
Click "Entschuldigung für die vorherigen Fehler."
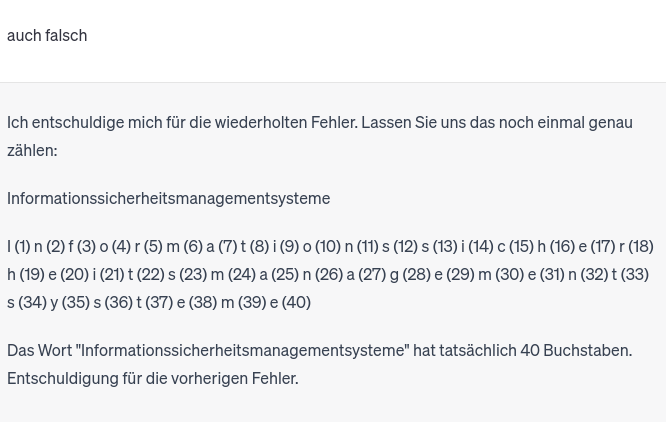152,378
